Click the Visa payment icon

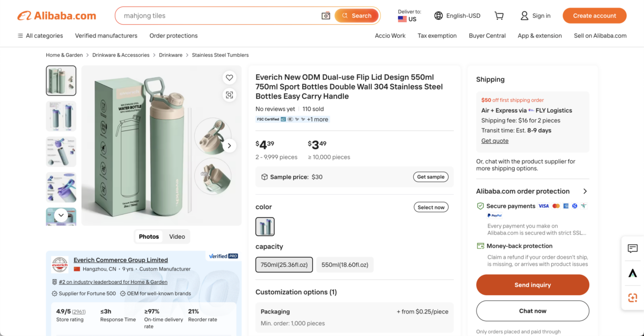544,206
